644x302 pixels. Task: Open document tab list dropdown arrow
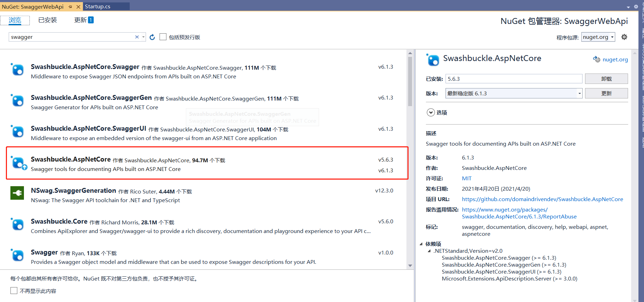click(x=628, y=7)
